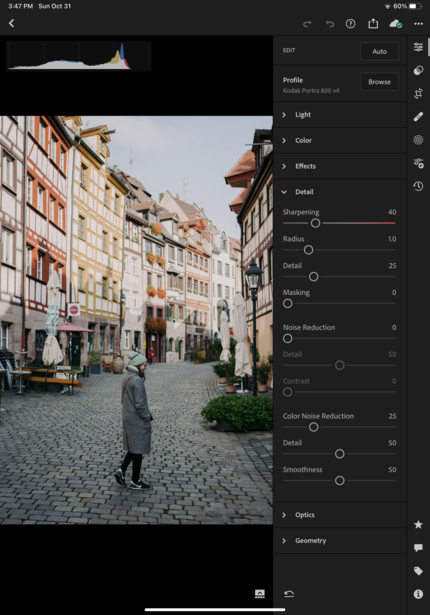Go back using the left arrow
The height and width of the screenshot is (615, 430).
[11, 24]
